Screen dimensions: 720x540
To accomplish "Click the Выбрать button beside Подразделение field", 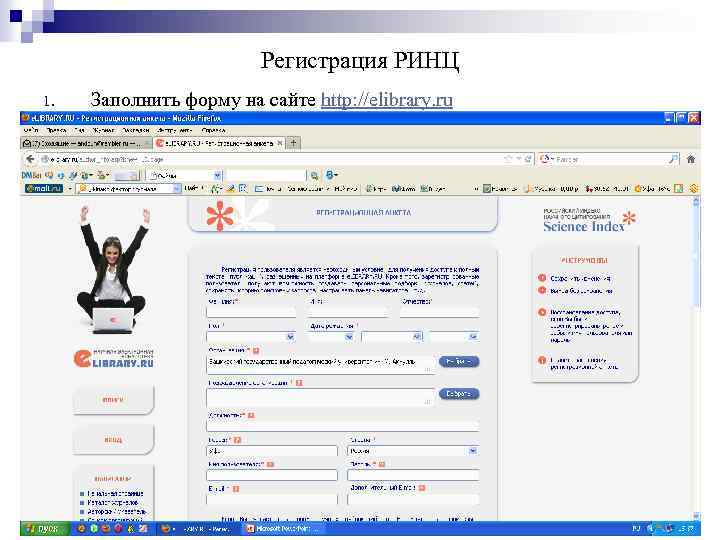I will [x=459, y=394].
